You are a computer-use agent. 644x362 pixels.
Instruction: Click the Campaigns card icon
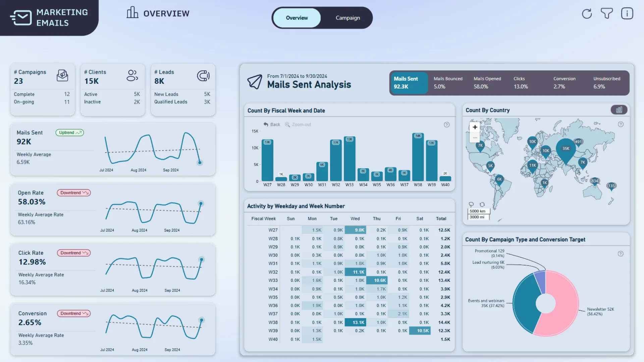[x=62, y=75]
